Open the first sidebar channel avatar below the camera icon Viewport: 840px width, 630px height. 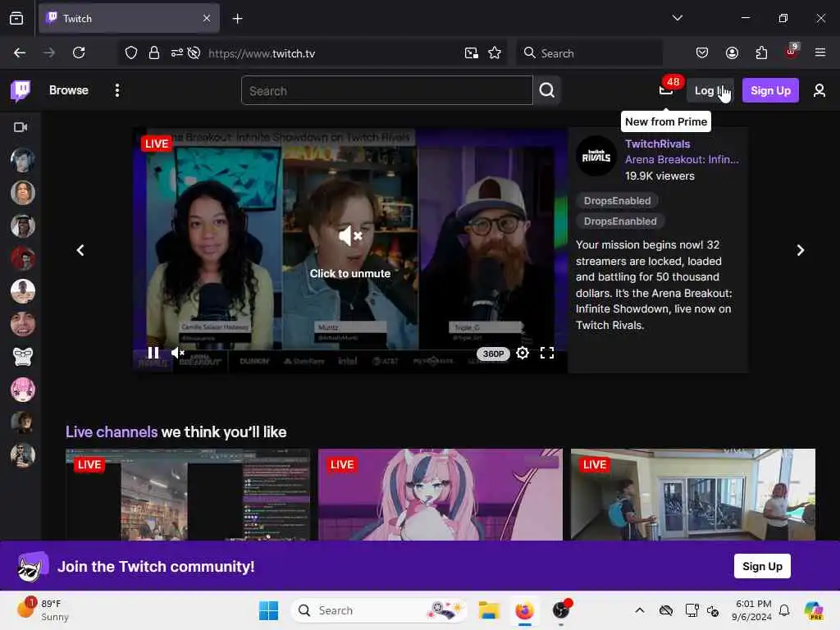pyautogui.click(x=22, y=160)
